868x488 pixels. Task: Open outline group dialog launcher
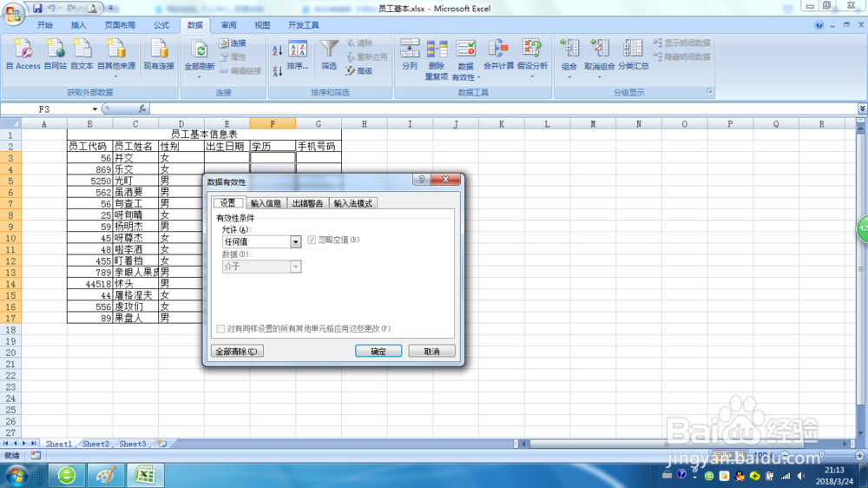tap(709, 91)
